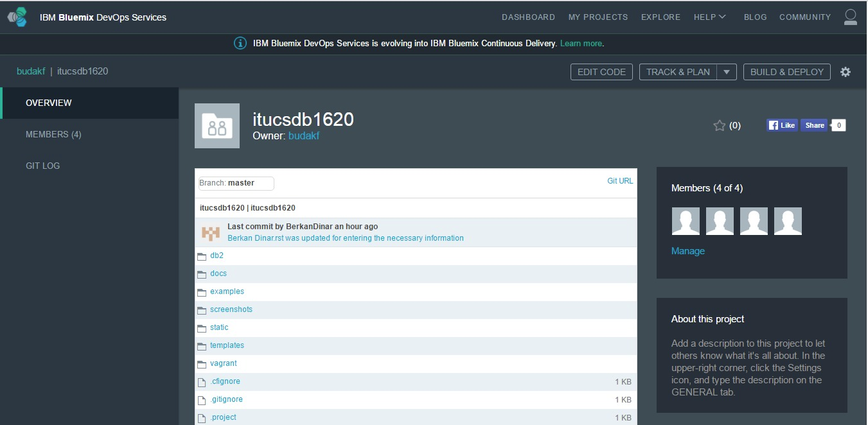Open the .cfignore file link
The width and height of the screenshot is (868, 425).
(x=225, y=381)
